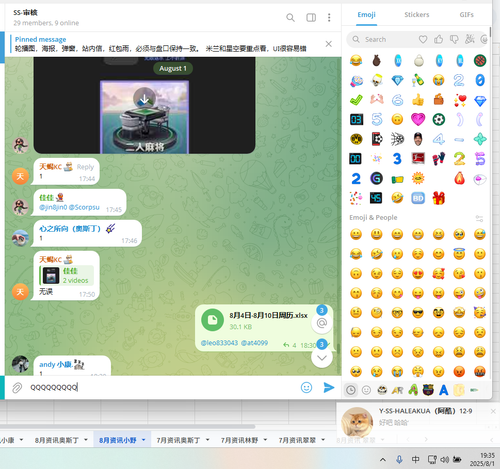Open the three-dot chat options menu

pos(329,18)
